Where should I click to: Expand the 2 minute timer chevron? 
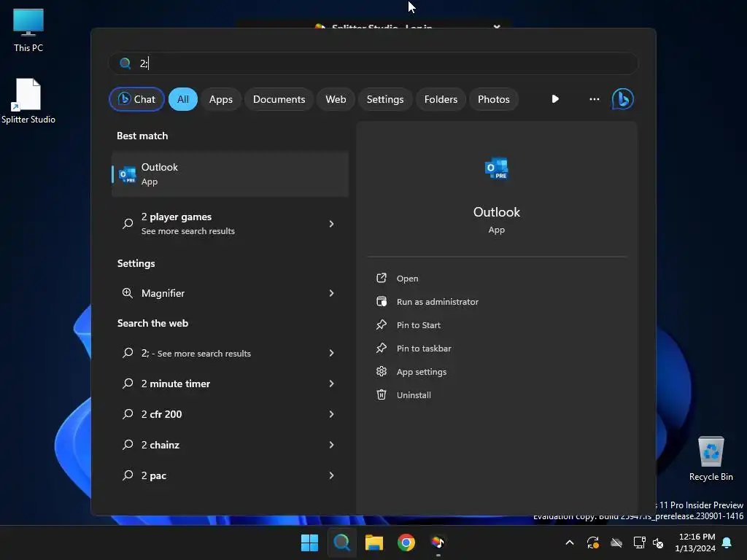(332, 384)
